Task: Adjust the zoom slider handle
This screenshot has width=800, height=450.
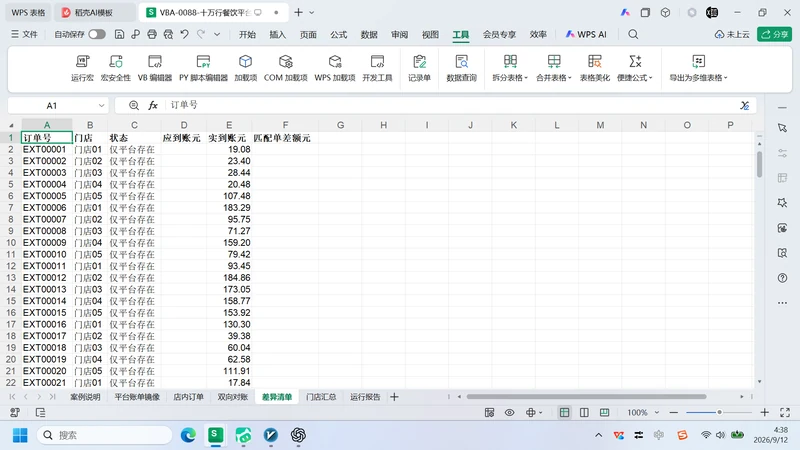Action: point(719,412)
